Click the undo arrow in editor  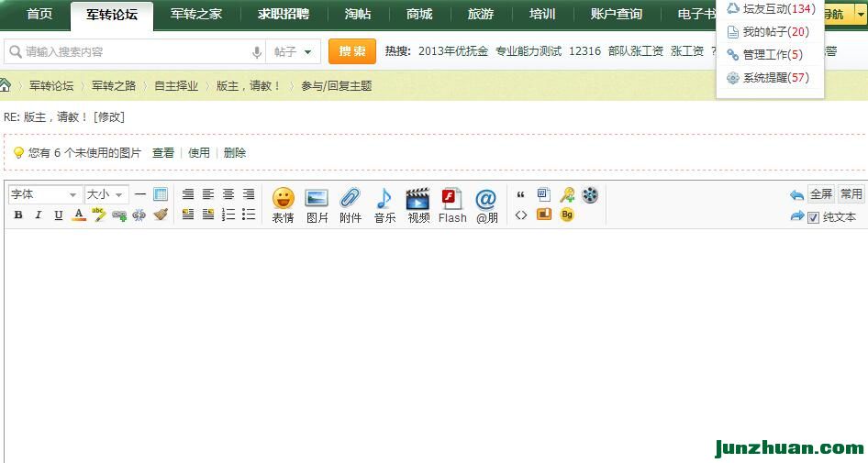pyautogui.click(x=796, y=195)
